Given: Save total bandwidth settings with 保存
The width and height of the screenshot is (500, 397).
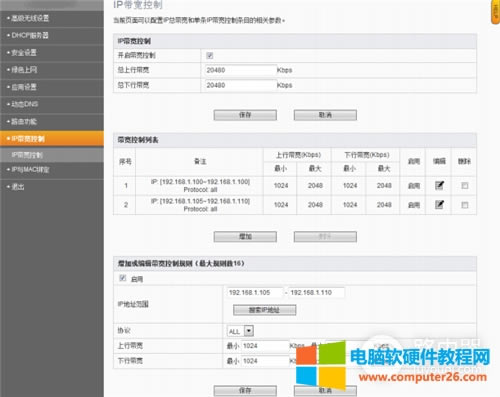Looking at the screenshot, I should [245, 115].
